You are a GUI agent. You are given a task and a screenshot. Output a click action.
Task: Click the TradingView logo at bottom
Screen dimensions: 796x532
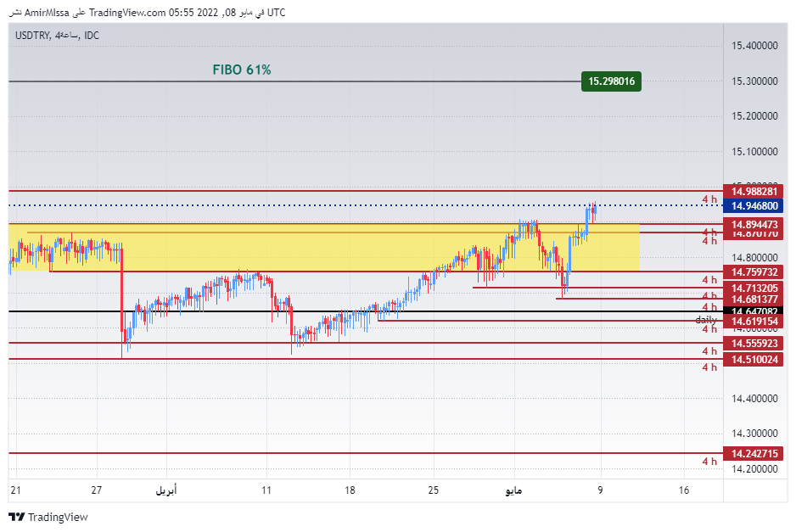[x=48, y=518]
